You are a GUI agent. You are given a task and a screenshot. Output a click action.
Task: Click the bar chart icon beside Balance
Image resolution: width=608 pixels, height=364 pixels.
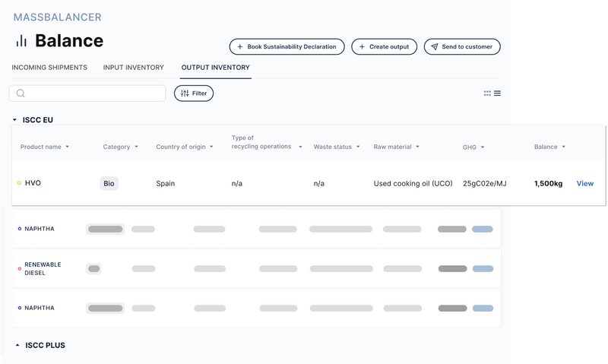[x=21, y=41]
